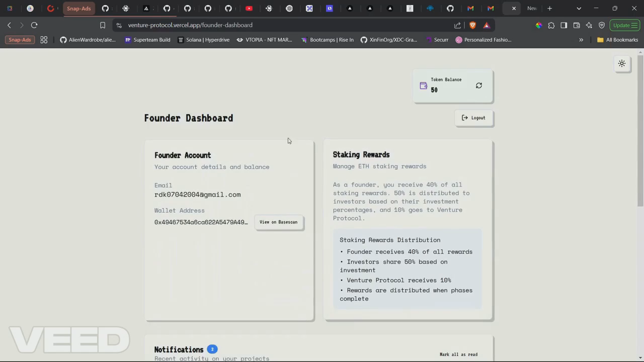Open the Snap-Ads tab
The height and width of the screenshot is (362, 644).
click(x=79, y=9)
